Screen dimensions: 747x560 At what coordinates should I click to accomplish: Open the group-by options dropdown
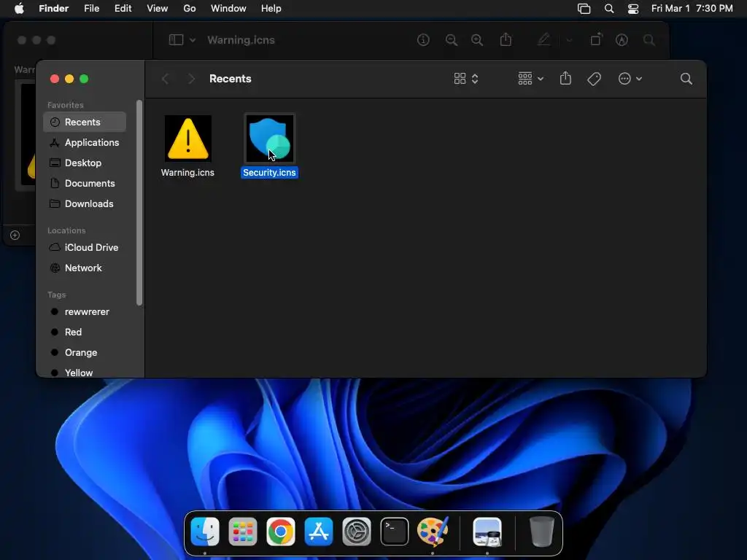coord(531,79)
